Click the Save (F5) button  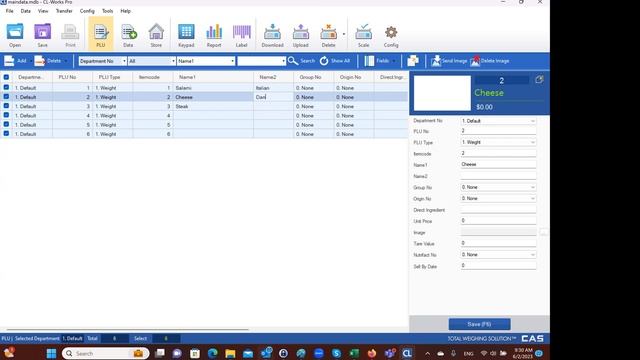point(479,324)
